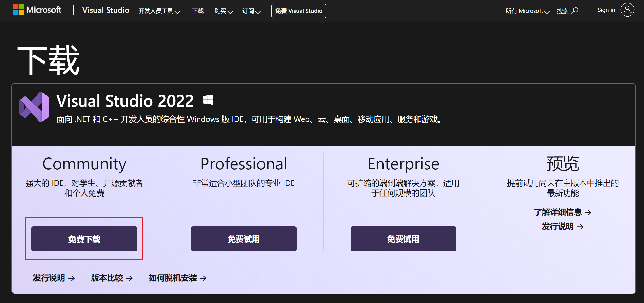
Task: Click the account avatar icon
Action: pos(627,10)
